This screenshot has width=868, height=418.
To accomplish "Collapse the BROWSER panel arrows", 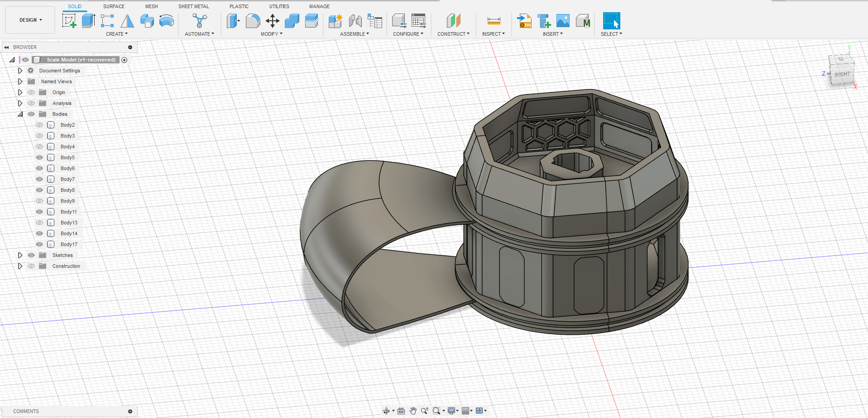I will pos(6,47).
